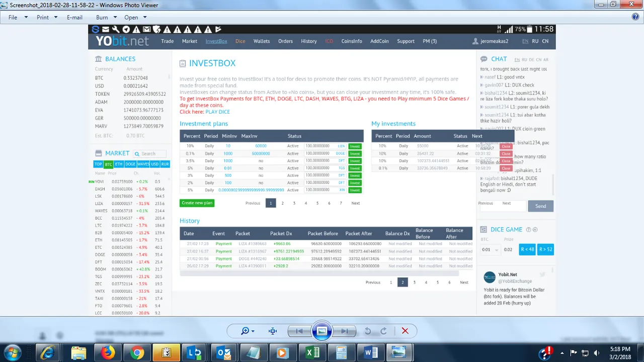This screenshot has width=644, height=362.
Task: Click the PLAY DICE link
Action: coord(217,112)
